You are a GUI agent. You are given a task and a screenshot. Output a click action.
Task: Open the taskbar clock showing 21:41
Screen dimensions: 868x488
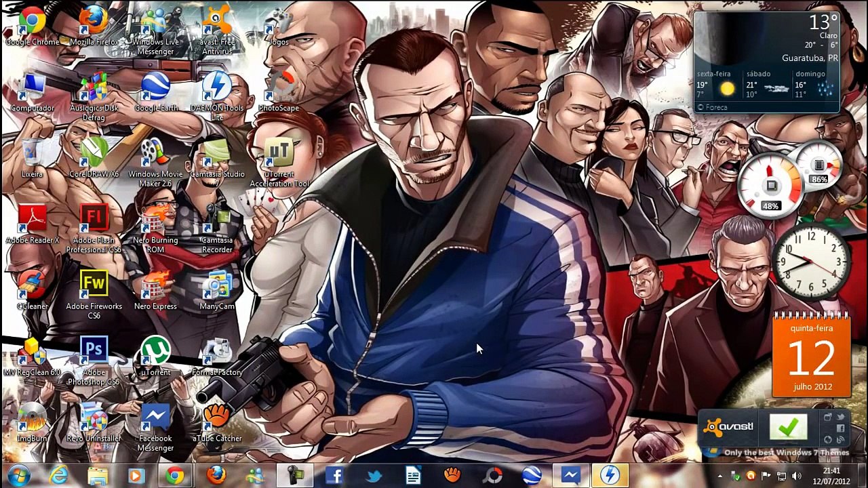(x=831, y=476)
